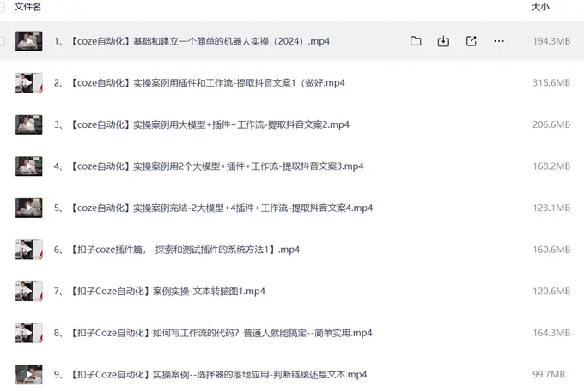
Task: Click the thumbnail of file 4
Action: click(x=28, y=166)
